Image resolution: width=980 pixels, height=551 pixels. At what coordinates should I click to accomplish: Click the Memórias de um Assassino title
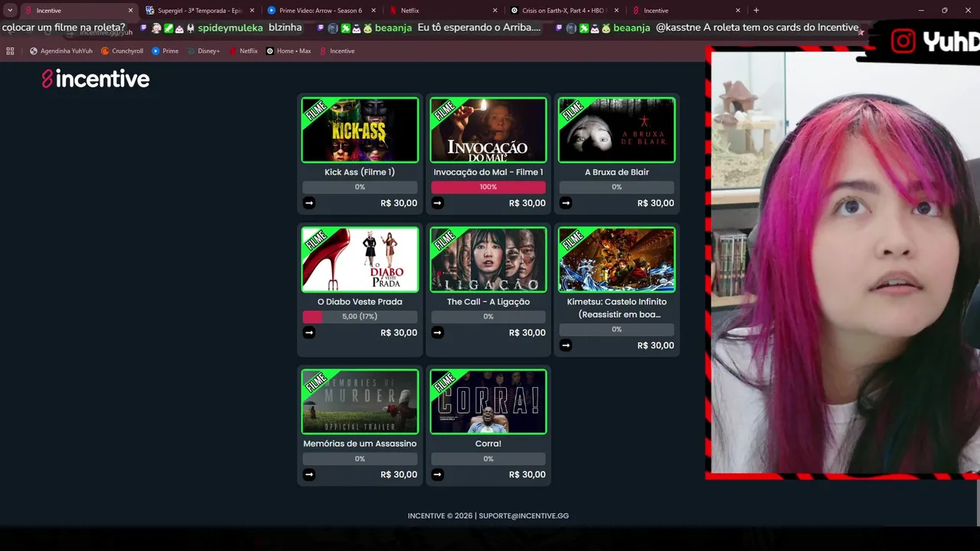point(360,444)
